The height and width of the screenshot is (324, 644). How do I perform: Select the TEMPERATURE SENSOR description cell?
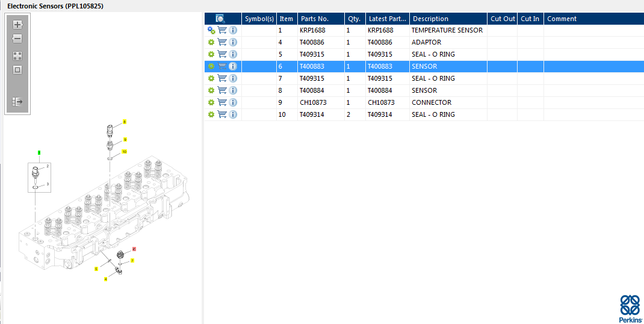coord(448,31)
